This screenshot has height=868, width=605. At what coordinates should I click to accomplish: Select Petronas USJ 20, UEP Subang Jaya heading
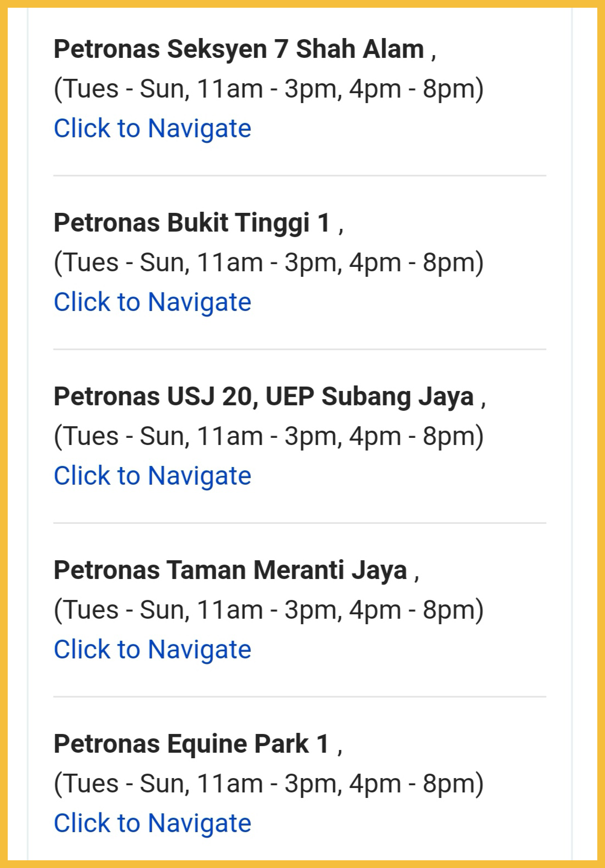264,397
